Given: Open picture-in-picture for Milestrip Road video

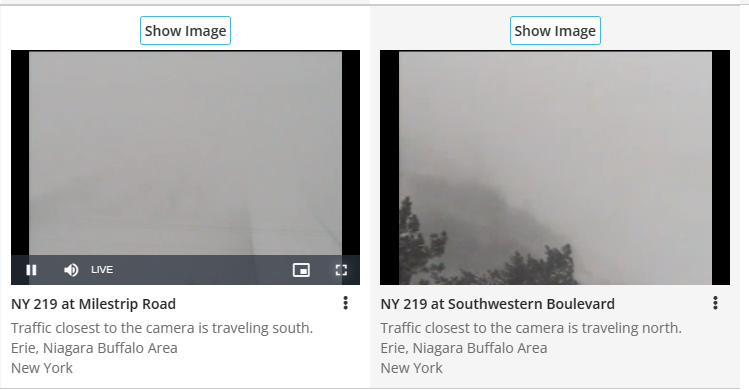Looking at the screenshot, I should point(301,270).
